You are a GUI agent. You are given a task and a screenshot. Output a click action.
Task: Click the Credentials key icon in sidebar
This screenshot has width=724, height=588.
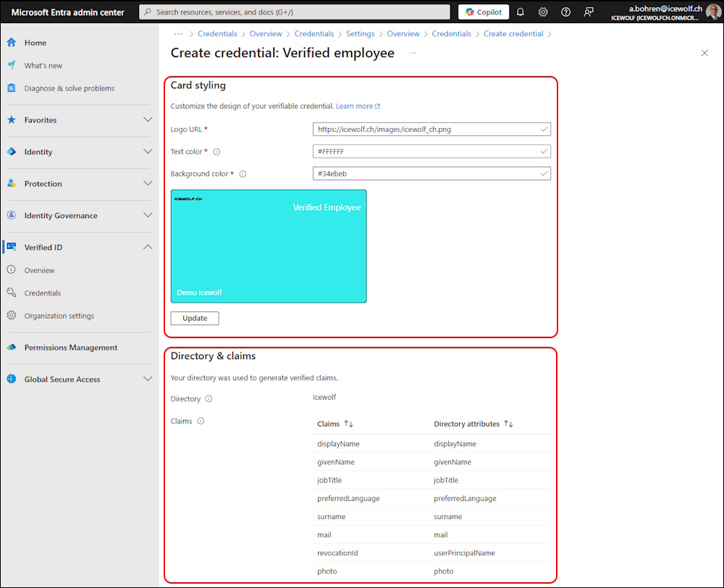point(12,293)
